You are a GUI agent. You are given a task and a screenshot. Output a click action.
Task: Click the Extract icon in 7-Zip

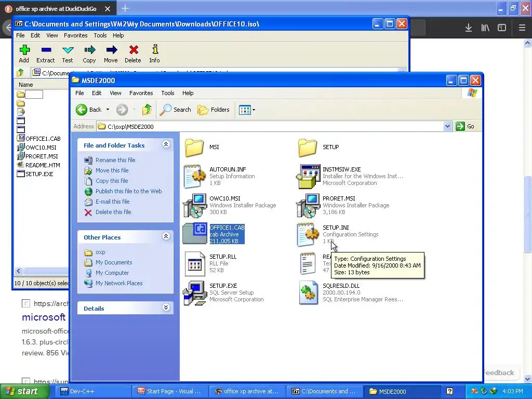[46, 50]
